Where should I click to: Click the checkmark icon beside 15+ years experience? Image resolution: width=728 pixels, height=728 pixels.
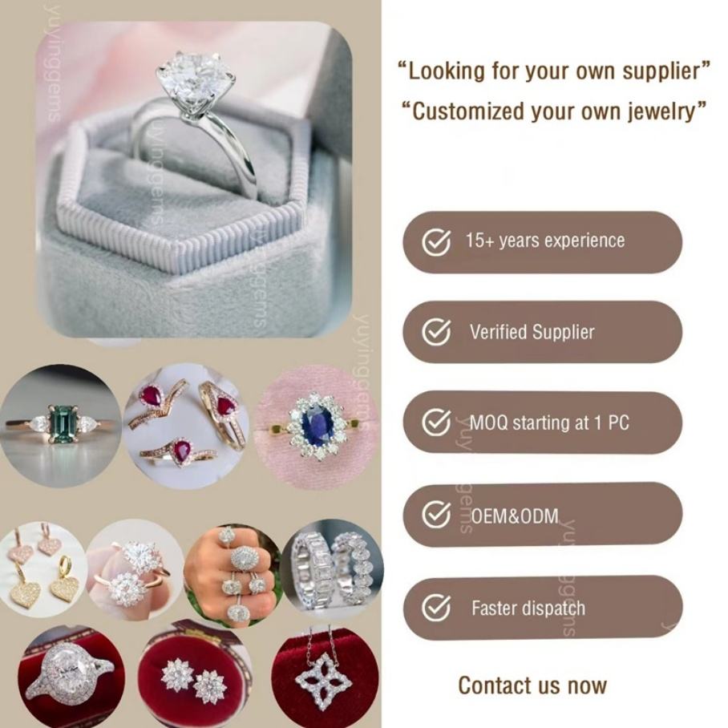(x=435, y=242)
